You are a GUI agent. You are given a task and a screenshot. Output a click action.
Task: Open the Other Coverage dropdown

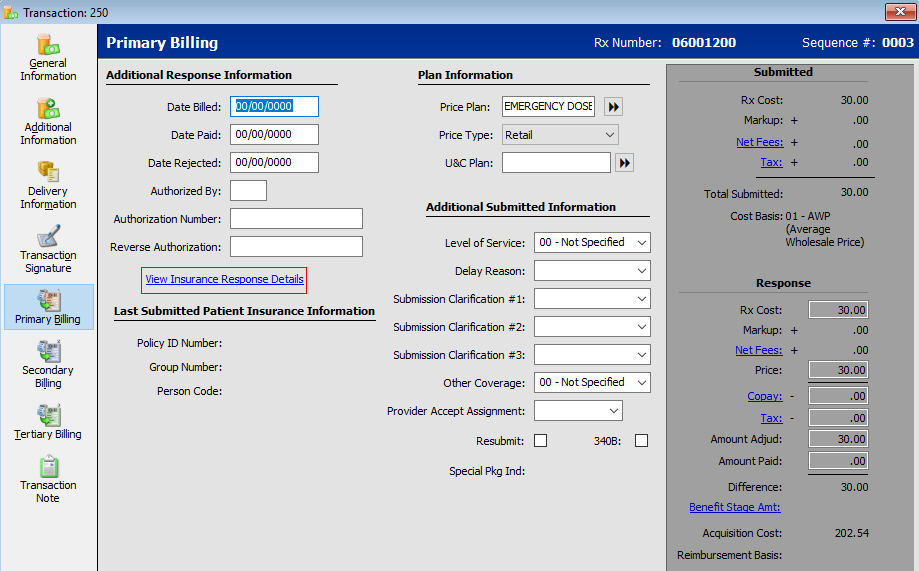[x=592, y=383]
